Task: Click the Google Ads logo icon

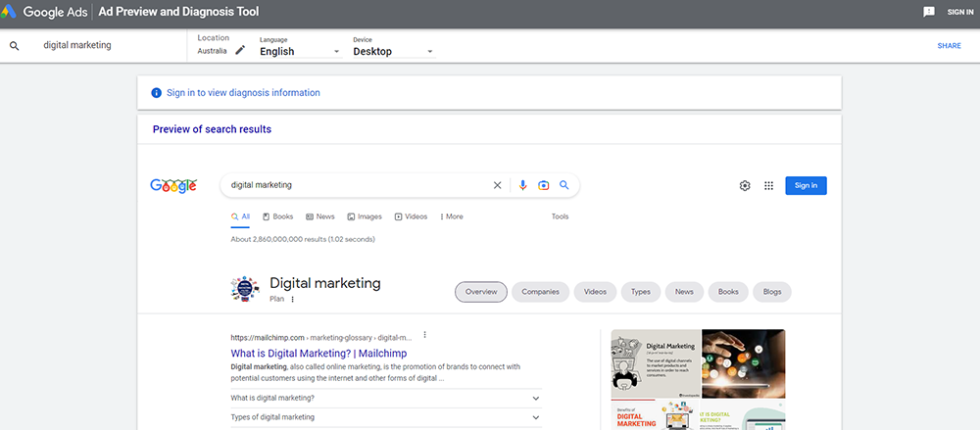Action: (x=9, y=12)
